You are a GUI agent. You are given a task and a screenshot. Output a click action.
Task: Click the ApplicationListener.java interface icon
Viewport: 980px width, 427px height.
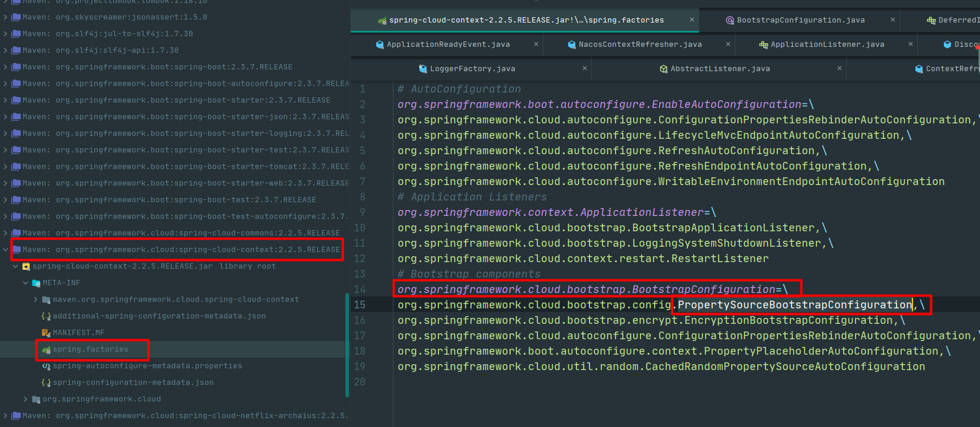coord(764,44)
